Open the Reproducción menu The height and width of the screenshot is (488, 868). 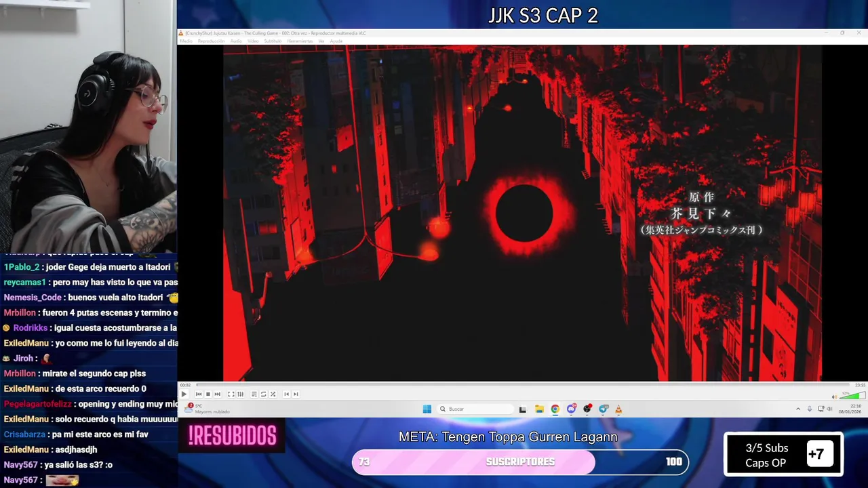(x=211, y=41)
